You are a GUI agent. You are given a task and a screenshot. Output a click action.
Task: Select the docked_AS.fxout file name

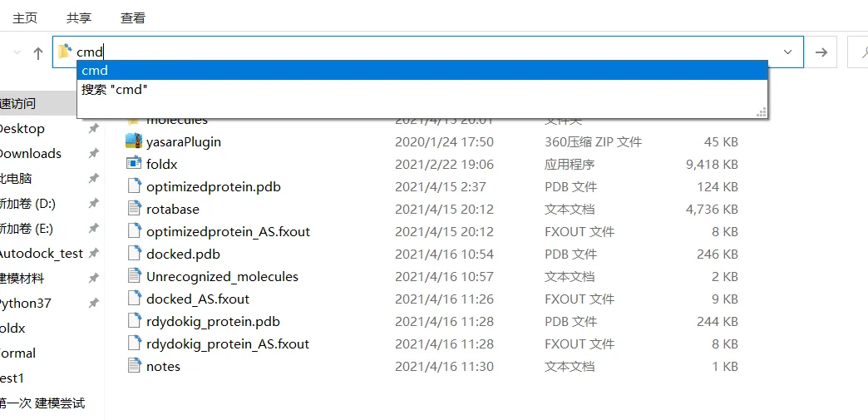point(198,299)
